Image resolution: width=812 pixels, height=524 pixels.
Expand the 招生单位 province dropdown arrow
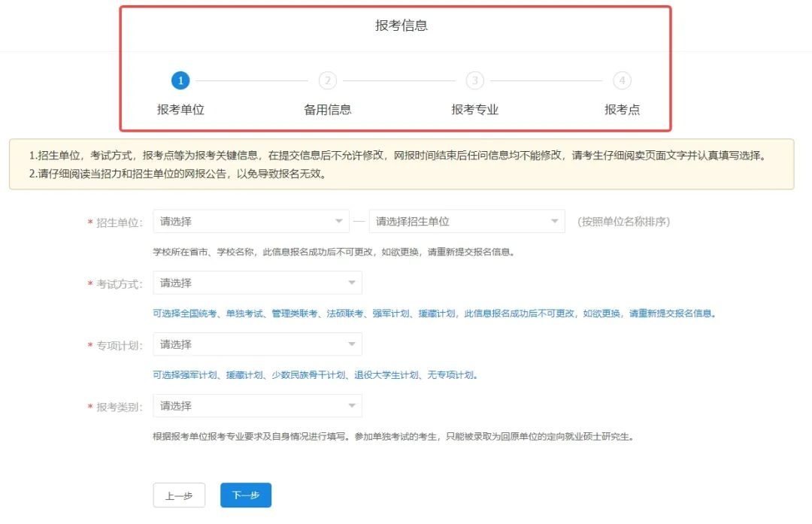point(338,221)
